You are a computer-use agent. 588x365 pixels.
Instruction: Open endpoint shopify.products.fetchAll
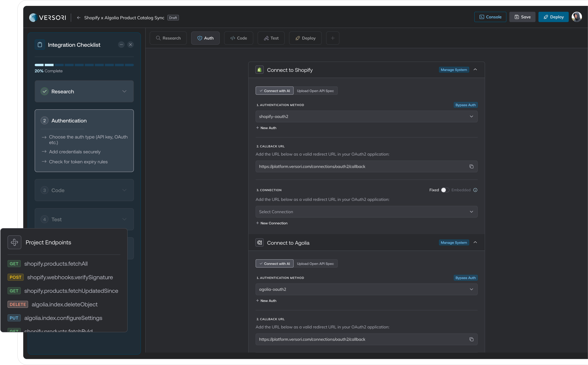(56, 264)
